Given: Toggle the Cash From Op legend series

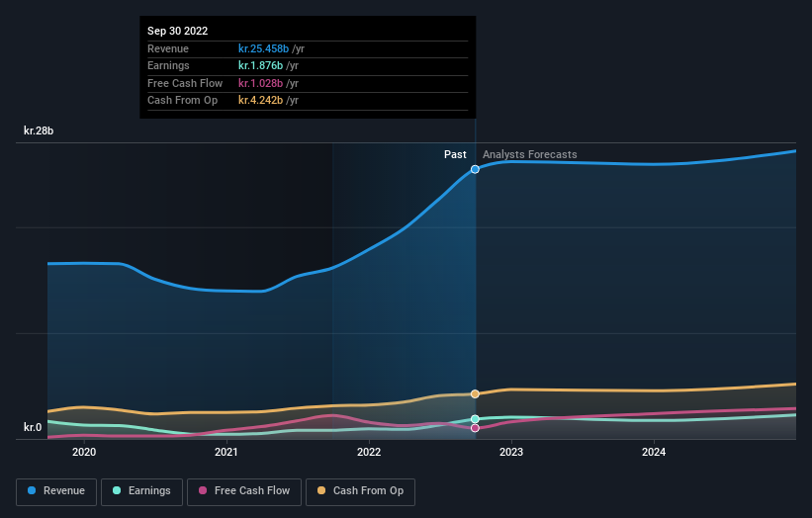Looking at the screenshot, I should [360, 491].
